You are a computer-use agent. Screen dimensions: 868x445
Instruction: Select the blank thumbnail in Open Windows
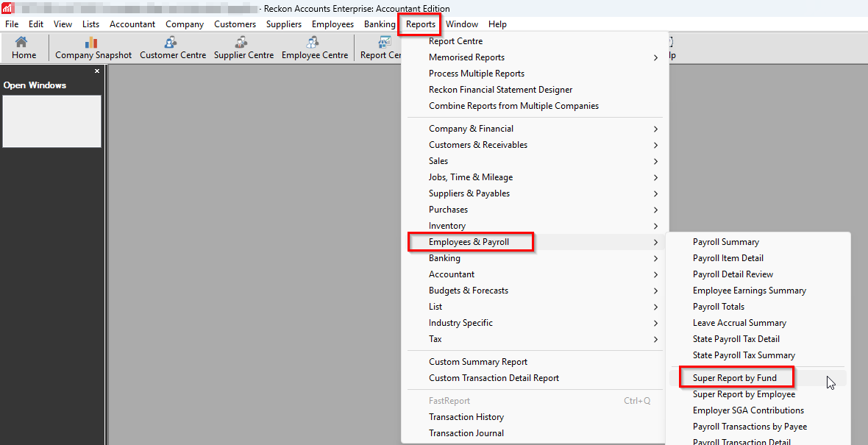coord(52,121)
